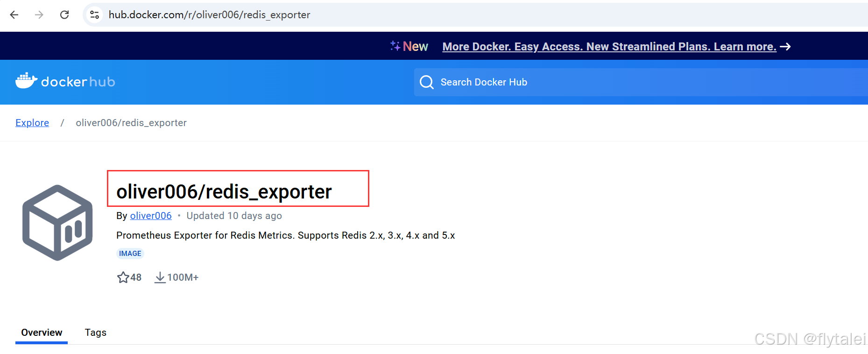Open the Overview tab
868x354 pixels.
coord(42,333)
